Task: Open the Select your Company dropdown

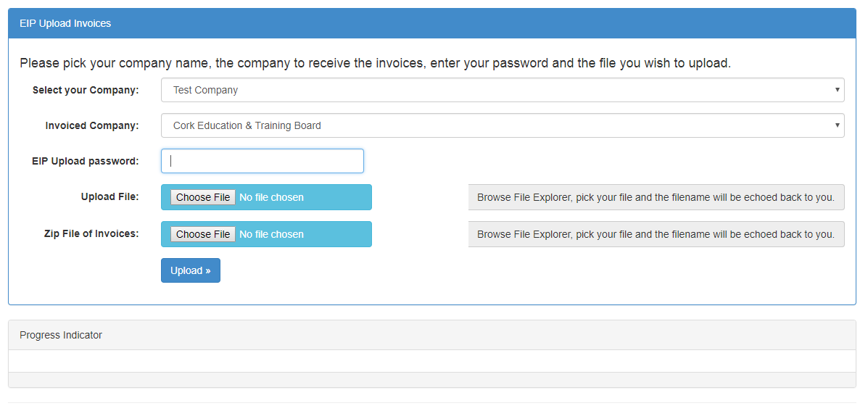Action: [502, 90]
